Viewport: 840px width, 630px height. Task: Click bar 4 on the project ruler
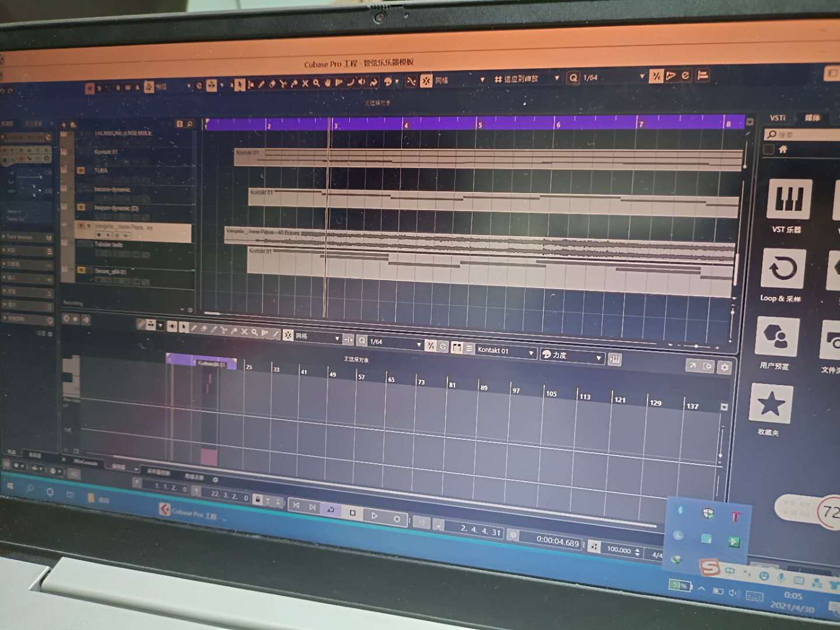pyautogui.click(x=406, y=124)
